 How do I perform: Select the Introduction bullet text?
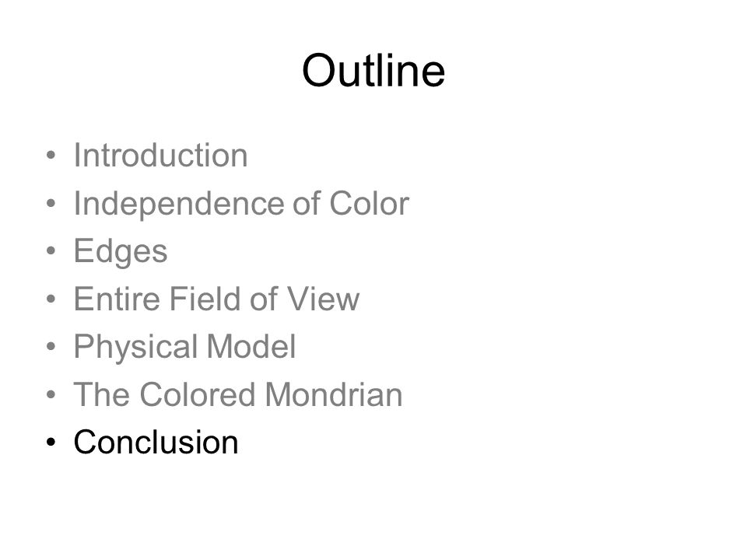[x=160, y=156]
